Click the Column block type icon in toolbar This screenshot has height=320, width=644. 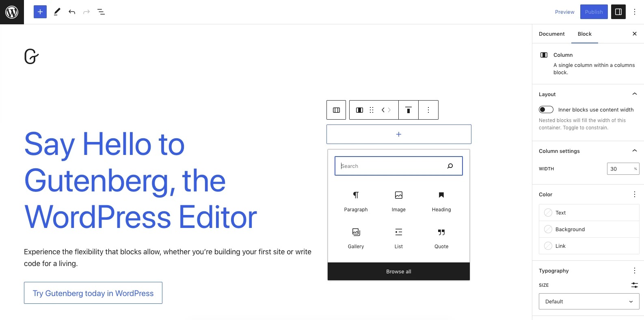[359, 110]
